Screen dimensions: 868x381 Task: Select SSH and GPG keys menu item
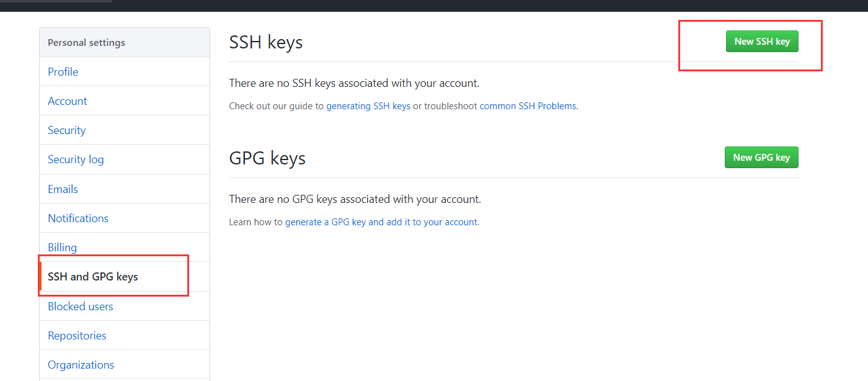pos(93,277)
